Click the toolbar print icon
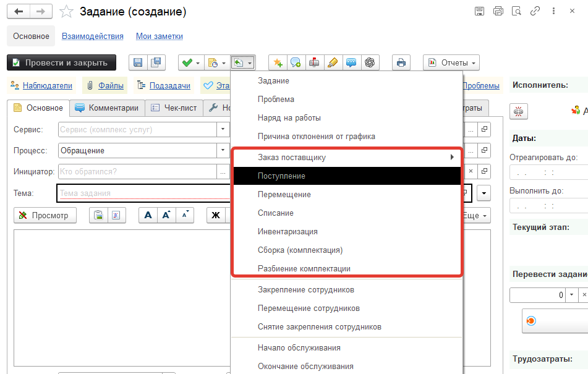 401,62
